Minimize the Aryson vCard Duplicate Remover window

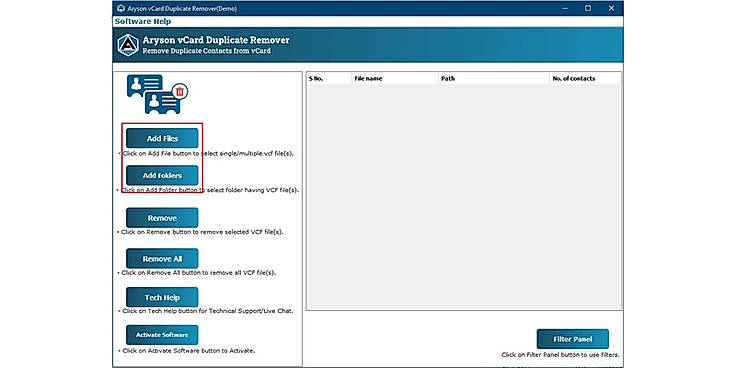[564, 8]
